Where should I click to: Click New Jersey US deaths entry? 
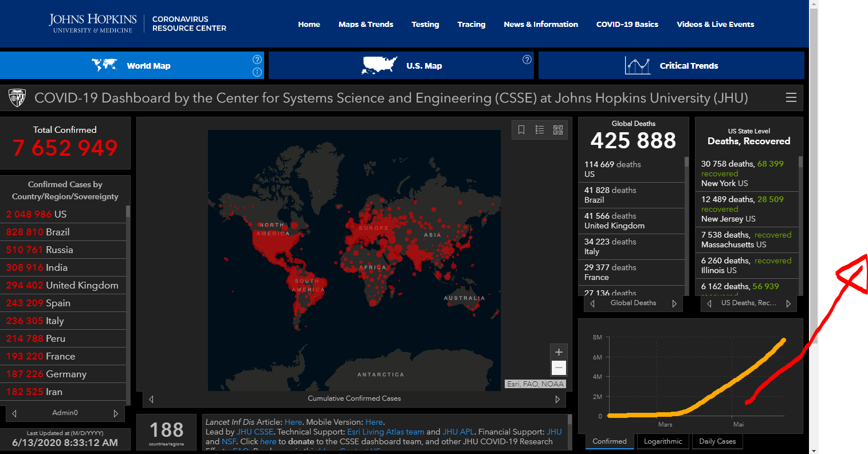pyautogui.click(x=747, y=209)
